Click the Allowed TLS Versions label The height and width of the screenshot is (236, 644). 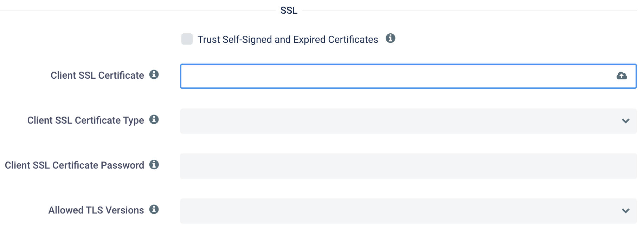(96, 210)
